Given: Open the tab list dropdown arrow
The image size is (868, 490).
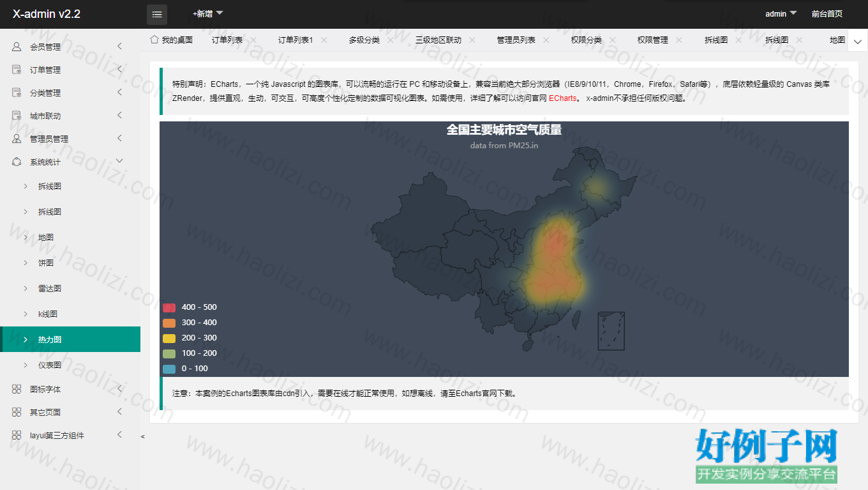Looking at the screenshot, I should point(857,42).
